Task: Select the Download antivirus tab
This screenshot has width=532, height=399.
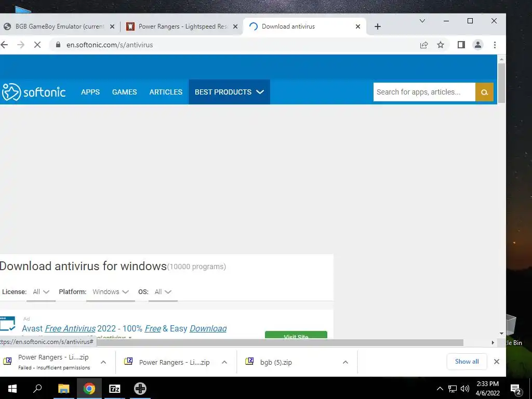Action: pos(304,26)
